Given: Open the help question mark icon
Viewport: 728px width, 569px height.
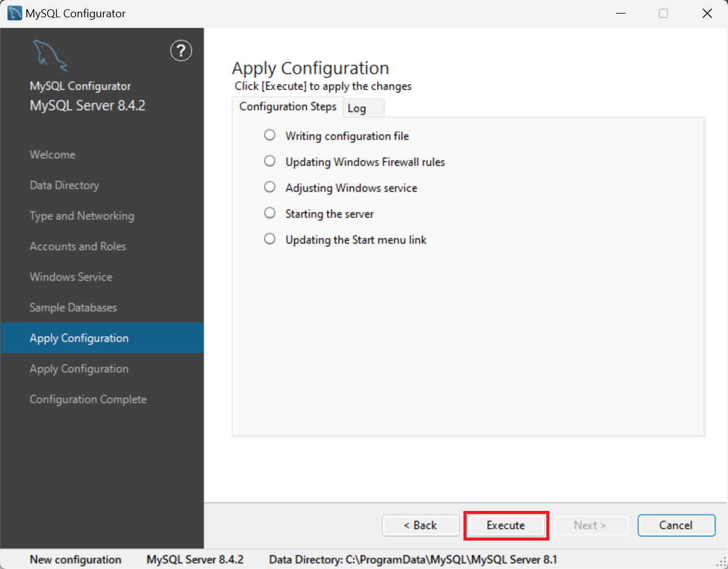Looking at the screenshot, I should 181,51.
